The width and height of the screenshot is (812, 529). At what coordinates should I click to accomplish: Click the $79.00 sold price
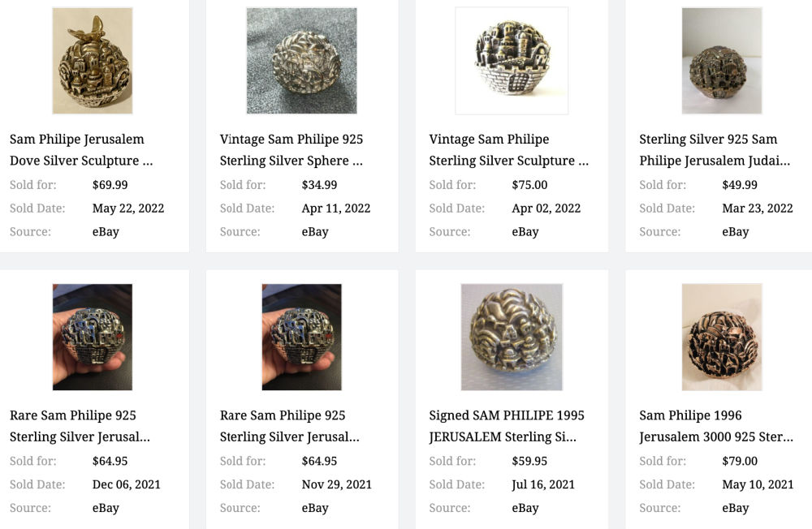(740, 461)
